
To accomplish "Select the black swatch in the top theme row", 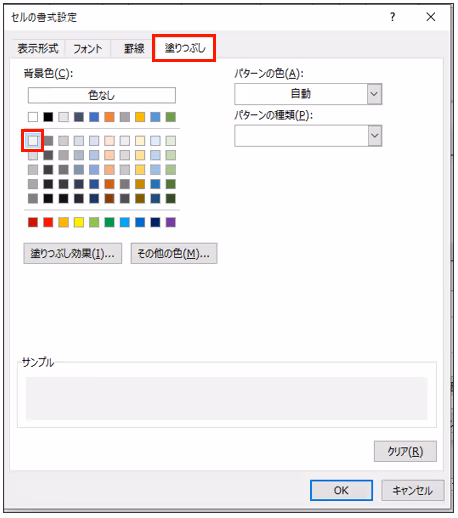I will (x=48, y=117).
